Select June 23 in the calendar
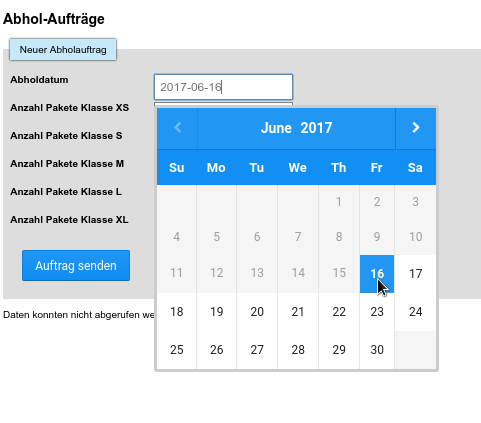The width and height of the screenshot is (481, 423). pyautogui.click(x=377, y=312)
